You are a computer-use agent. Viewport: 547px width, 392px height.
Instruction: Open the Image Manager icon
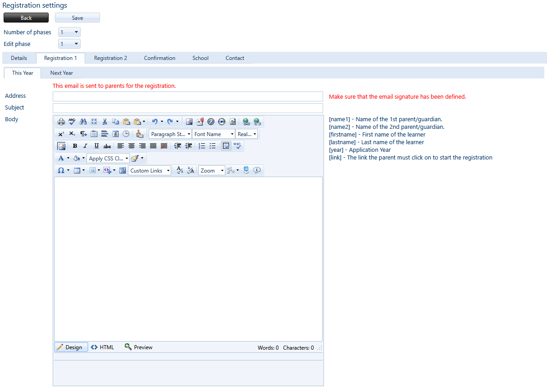(189, 122)
